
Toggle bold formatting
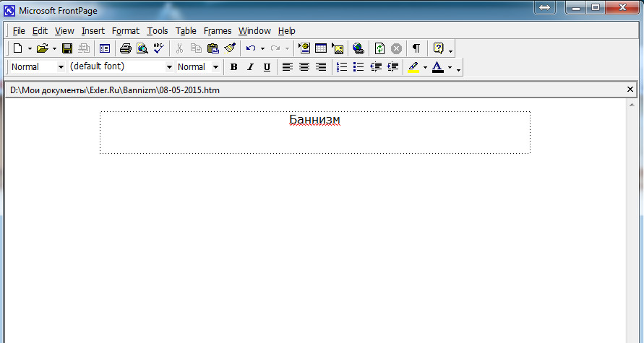click(x=233, y=67)
